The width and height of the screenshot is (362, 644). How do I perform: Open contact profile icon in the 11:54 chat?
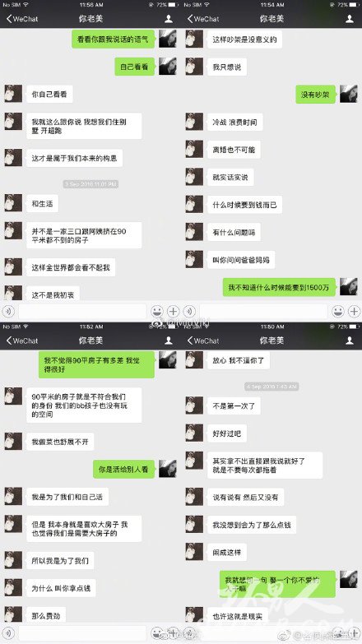(x=350, y=19)
